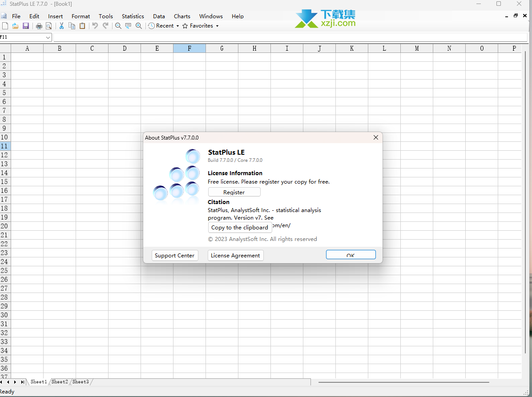Switch to the Sheet3 tab
The height and width of the screenshot is (397, 532).
[81, 382]
